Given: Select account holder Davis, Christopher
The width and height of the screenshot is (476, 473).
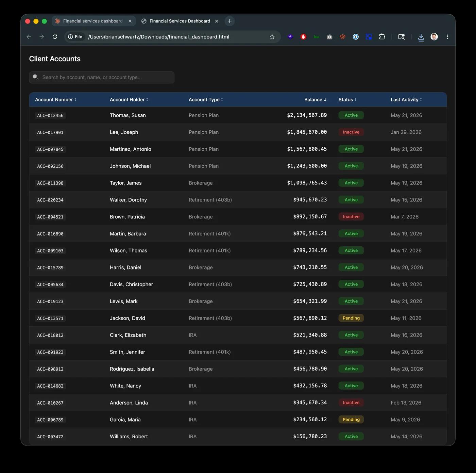Looking at the screenshot, I should coord(131,284).
